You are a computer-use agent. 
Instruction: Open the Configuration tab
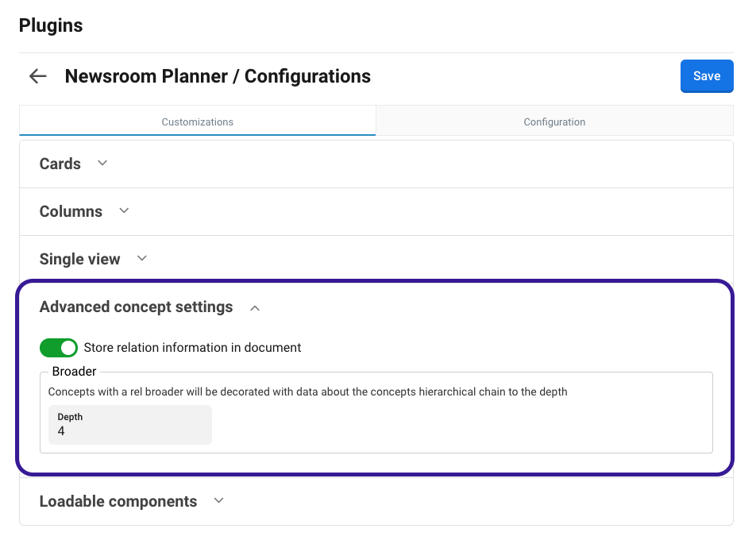554,122
